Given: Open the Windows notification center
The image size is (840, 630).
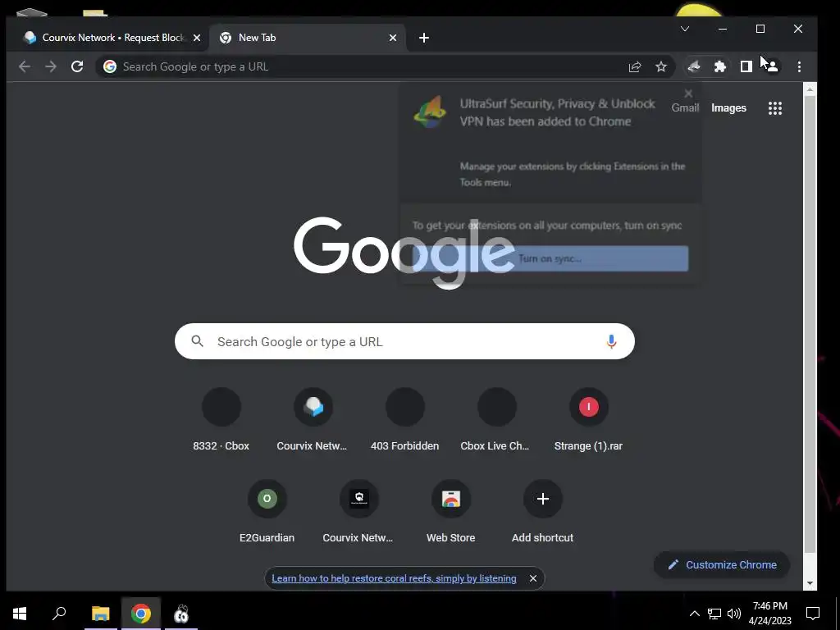Looking at the screenshot, I should point(813,614).
